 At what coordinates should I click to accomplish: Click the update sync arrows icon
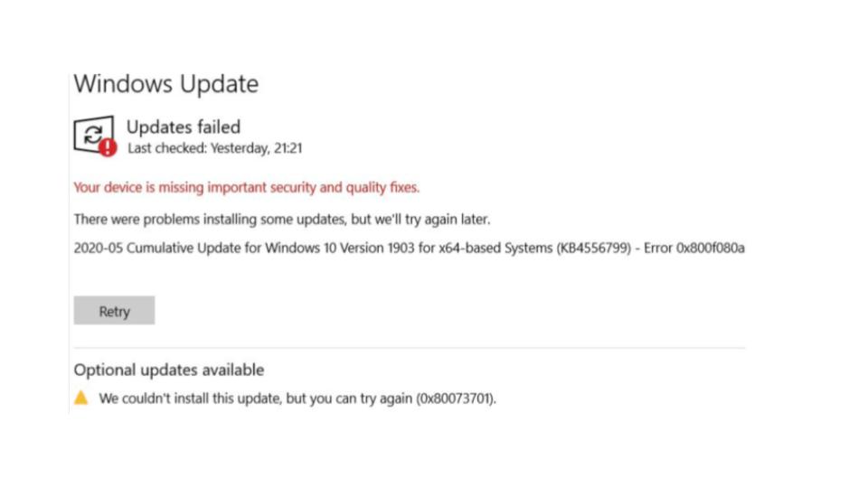point(92,134)
